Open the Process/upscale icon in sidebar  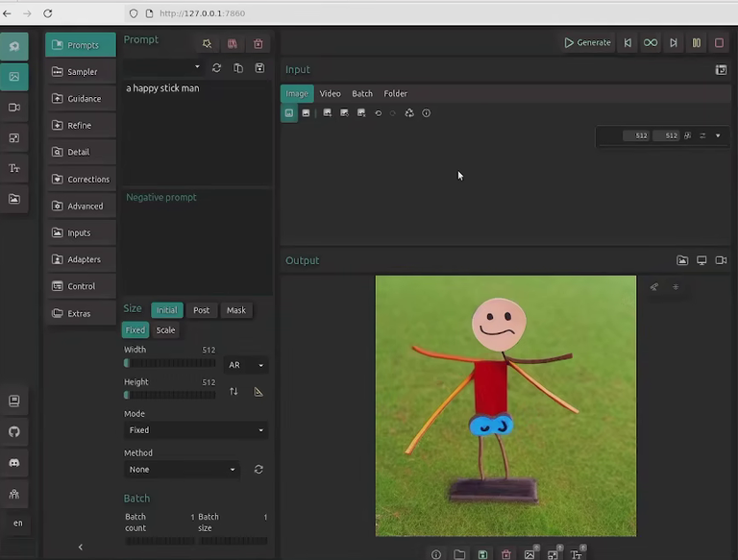tap(14, 138)
